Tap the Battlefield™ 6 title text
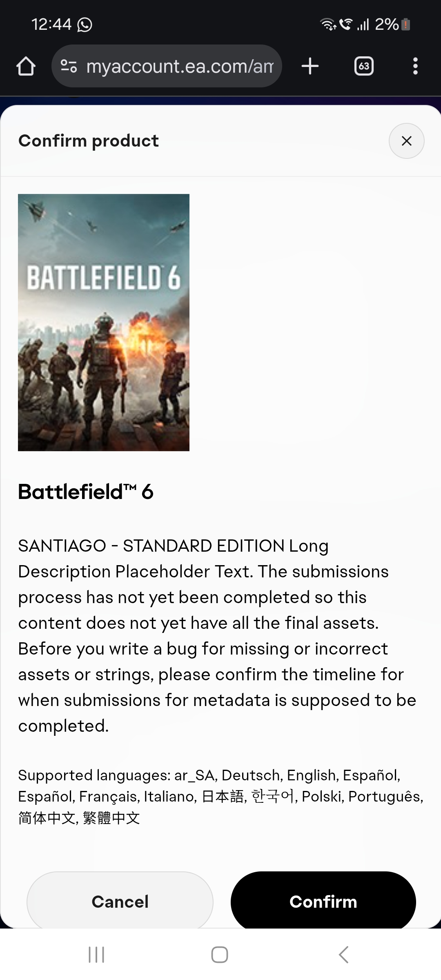Screen dimensions: 441x980 coord(86,492)
